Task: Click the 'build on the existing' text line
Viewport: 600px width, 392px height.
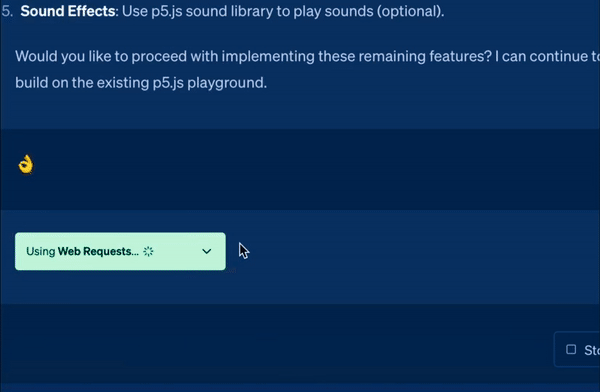Action: pos(141,83)
